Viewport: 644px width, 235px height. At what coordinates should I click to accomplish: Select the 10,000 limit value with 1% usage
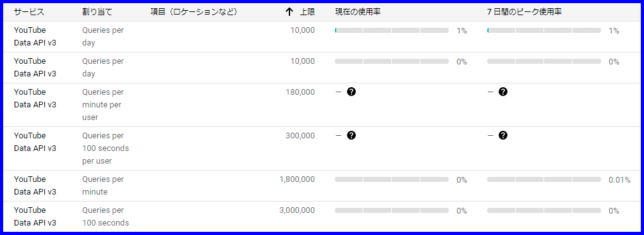(303, 30)
